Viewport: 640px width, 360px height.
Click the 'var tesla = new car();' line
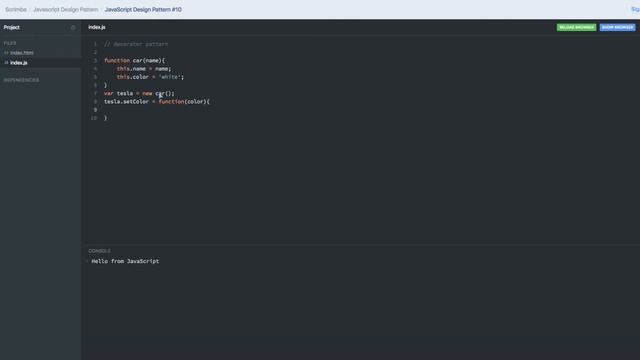point(139,93)
